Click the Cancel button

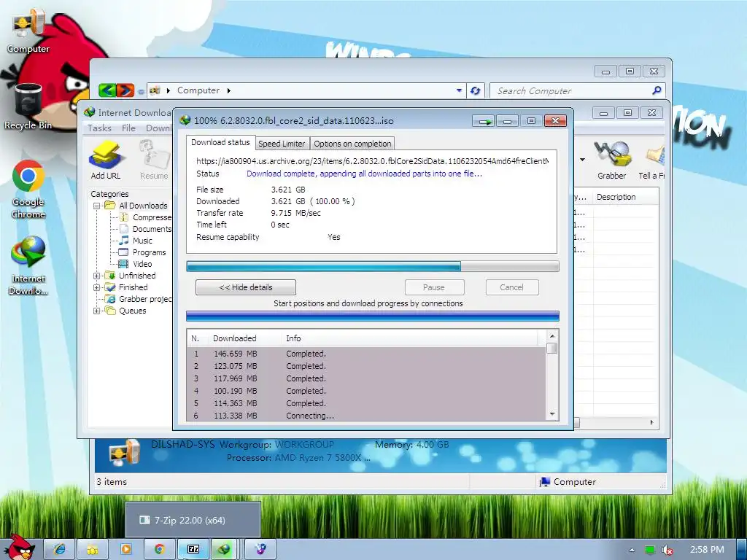511,287
